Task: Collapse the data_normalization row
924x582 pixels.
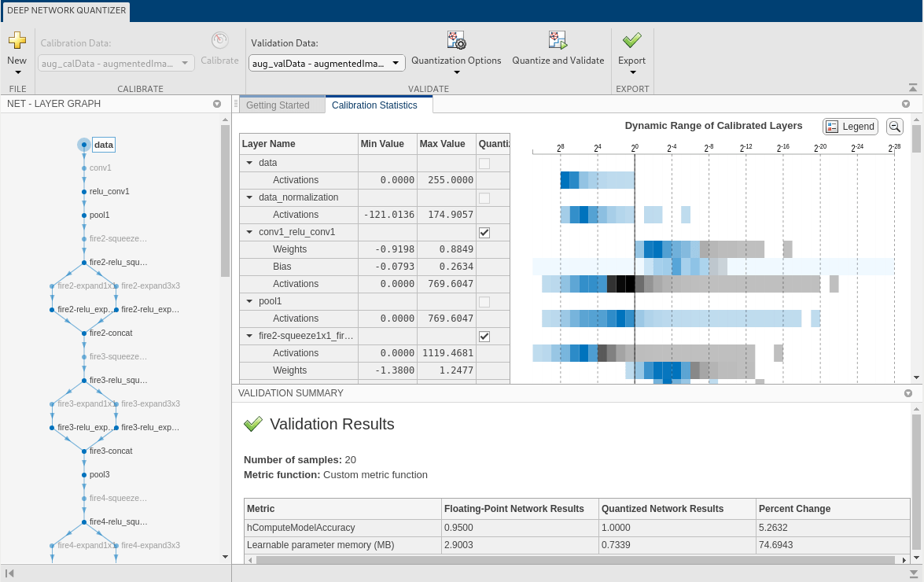Action: tap(250, 198)
